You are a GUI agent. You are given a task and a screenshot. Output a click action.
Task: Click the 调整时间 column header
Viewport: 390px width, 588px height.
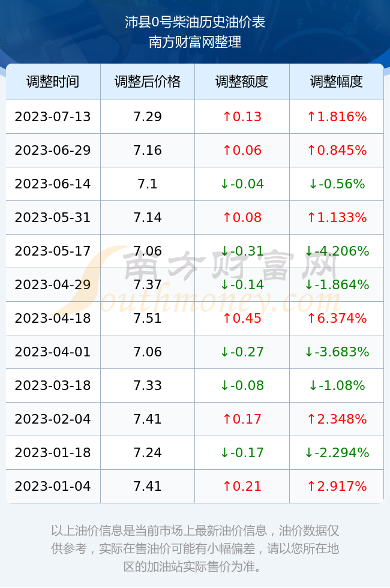point(53,82)
